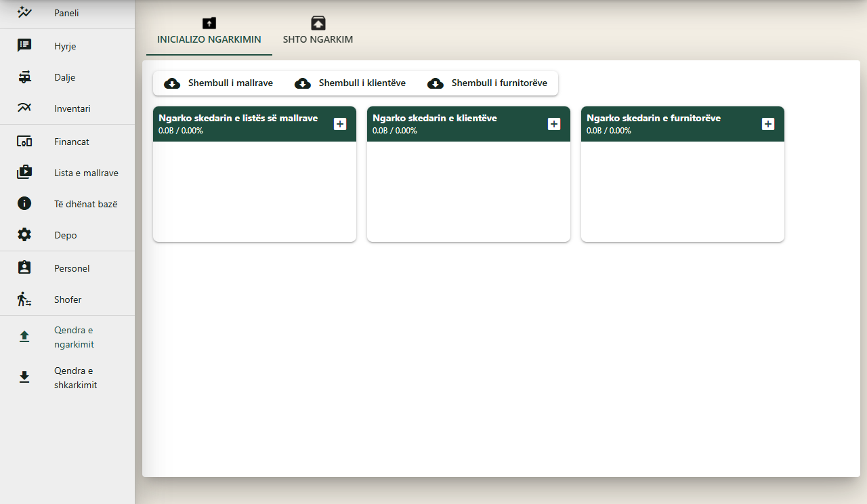This screenshot has width=867, height=504.
Task: Click cloud download icon for Shembull i furnitorëve
Action: pyautogui.click(x=436, y=83)
